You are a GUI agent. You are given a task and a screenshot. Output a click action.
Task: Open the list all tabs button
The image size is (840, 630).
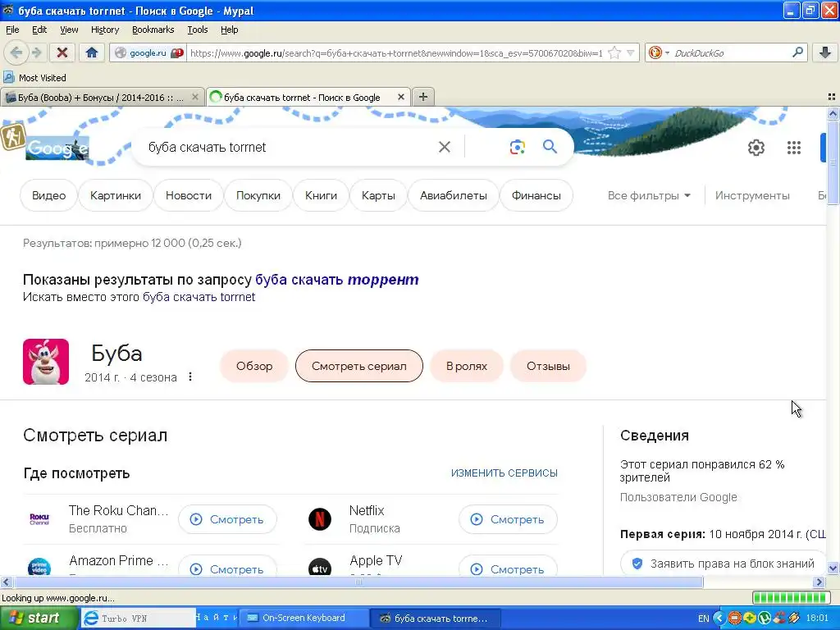832,97
